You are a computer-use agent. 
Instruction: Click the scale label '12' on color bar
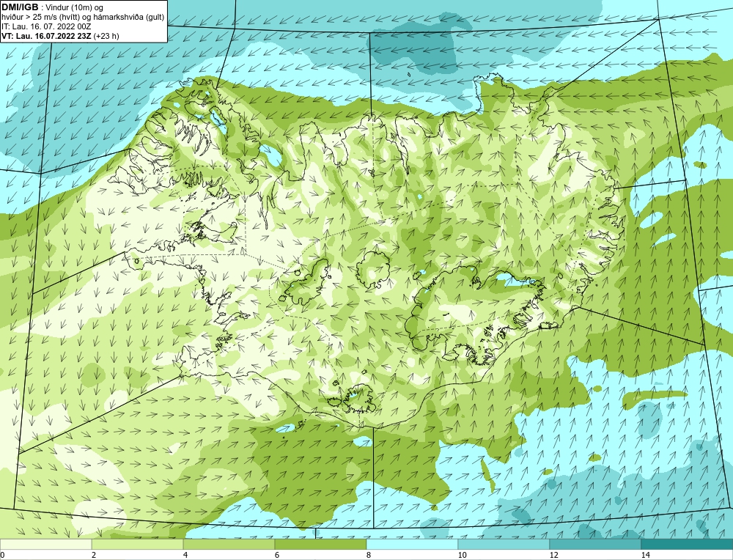coord(554,555)
